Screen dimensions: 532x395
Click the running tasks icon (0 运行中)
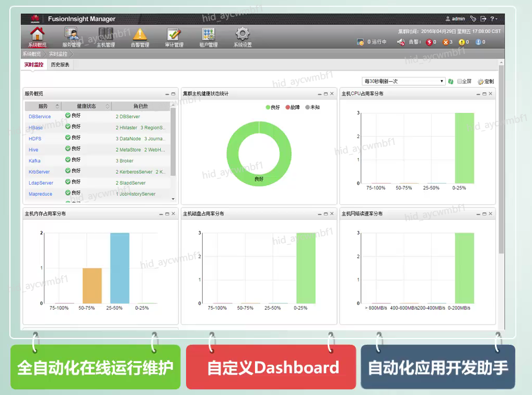point(360,42)
